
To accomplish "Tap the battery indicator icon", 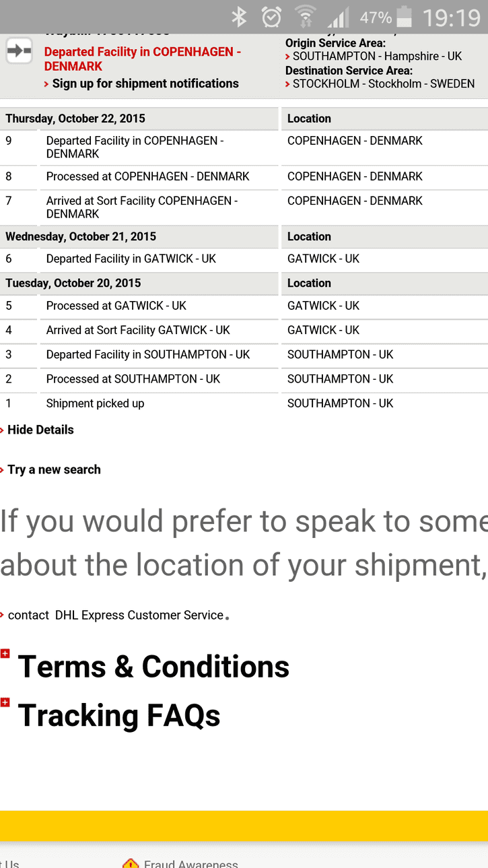I will point(404,17).
